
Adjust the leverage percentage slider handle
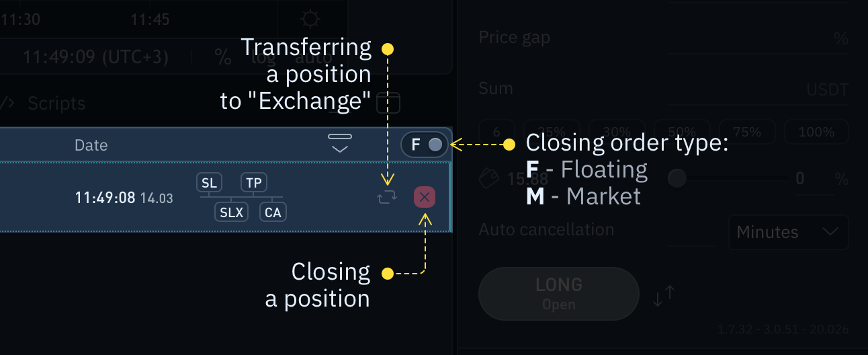point(677,178)
